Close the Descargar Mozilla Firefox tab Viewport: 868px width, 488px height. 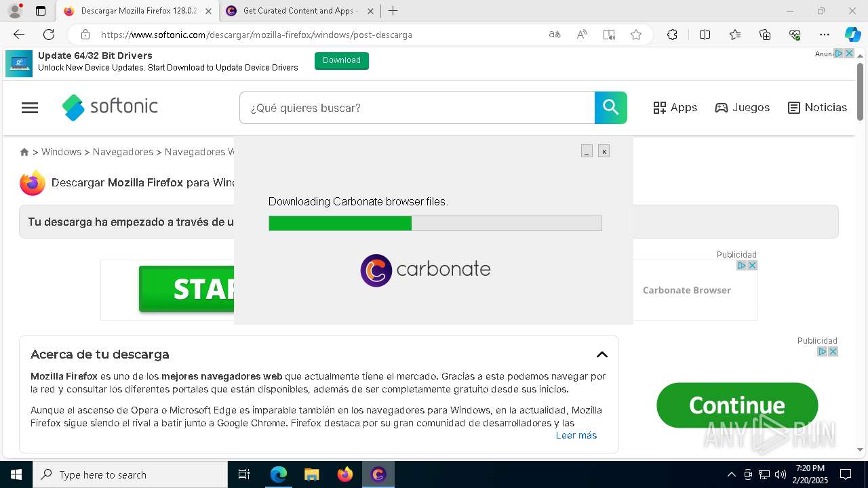pos(208,11)
